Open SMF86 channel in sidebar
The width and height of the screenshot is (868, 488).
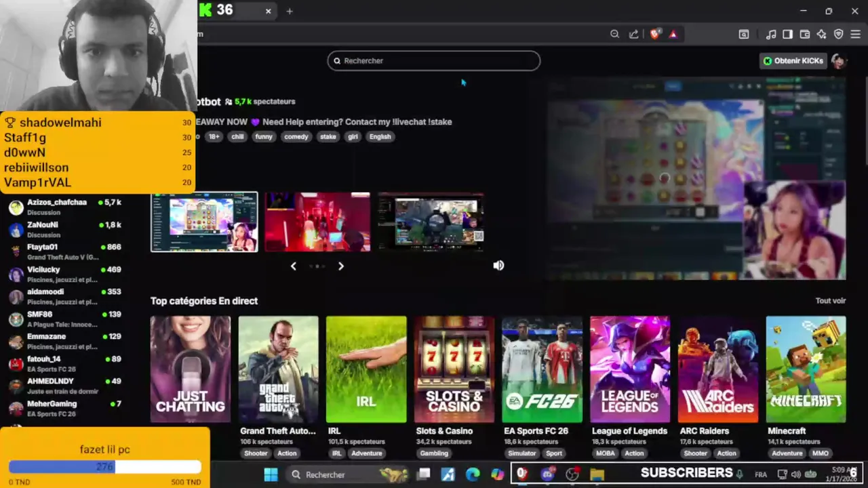tap(64, 319)
